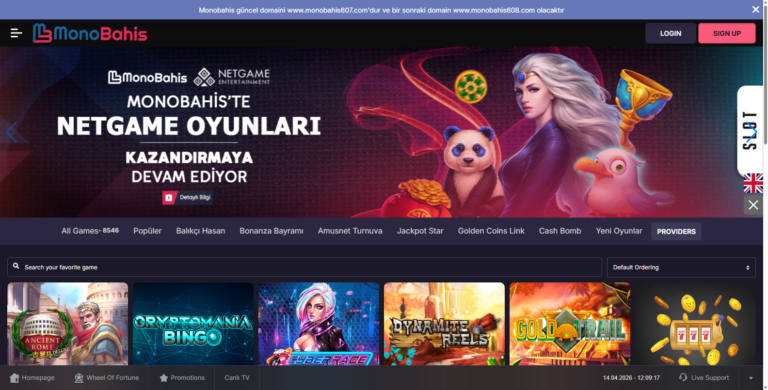Open the hamburger side menu

pos(16,33)
